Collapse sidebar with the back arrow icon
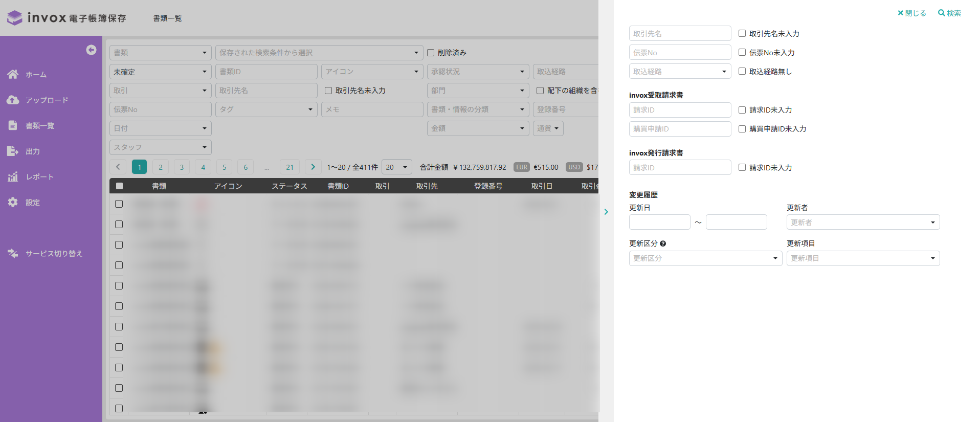Screen dimensions: 980x422 (x=91, y=50)
